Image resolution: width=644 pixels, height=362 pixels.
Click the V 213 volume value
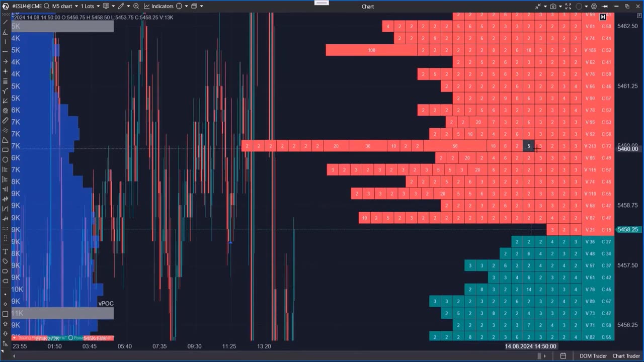tap(590, 146)
